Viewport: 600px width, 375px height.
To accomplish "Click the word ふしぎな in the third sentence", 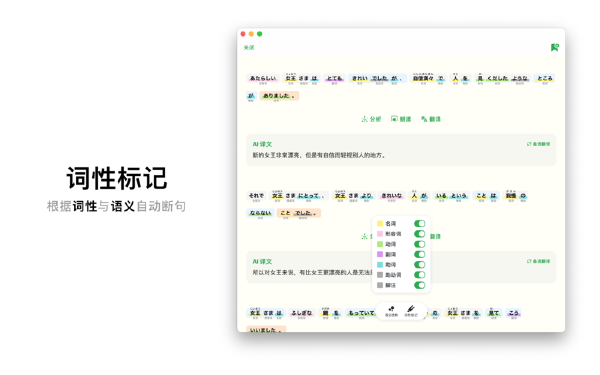I will click(x=302, y=313).
